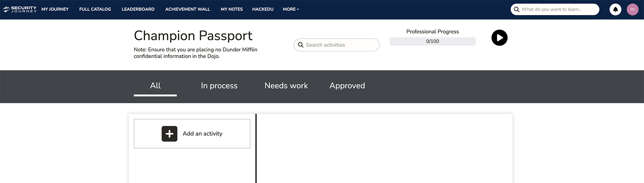
Task: Switch to the In process tab
Action: (219, 86)
